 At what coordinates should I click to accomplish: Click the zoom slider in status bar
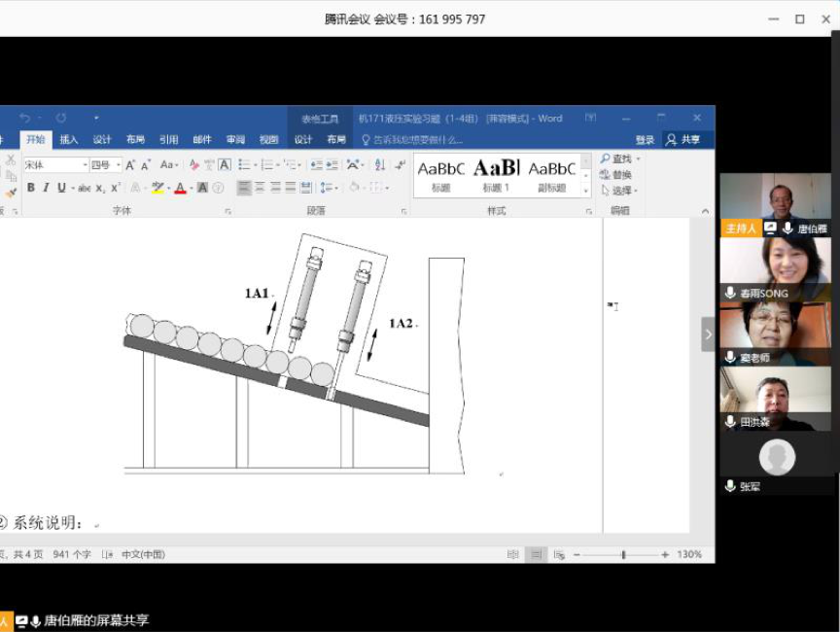[x=623, y=554]
